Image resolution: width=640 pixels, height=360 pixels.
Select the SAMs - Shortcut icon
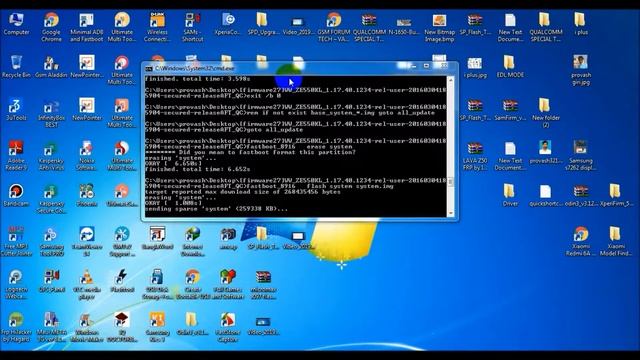pyautogui.click(x=192, y=27)
